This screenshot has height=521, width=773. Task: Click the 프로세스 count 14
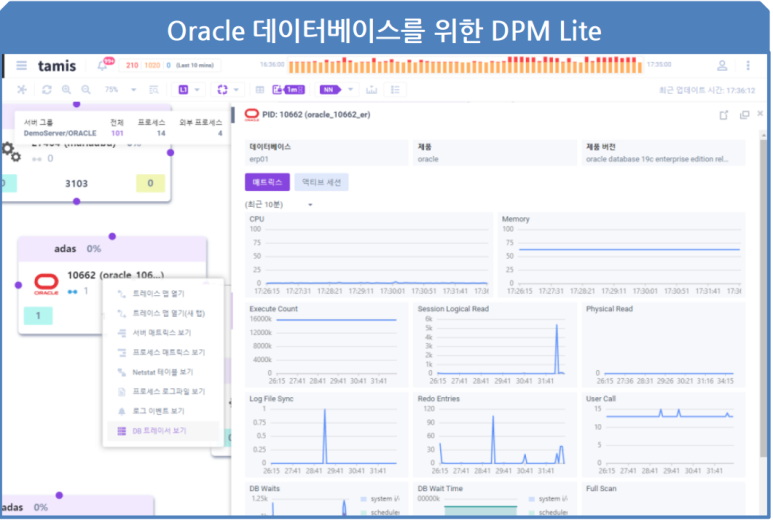(161, 133)
